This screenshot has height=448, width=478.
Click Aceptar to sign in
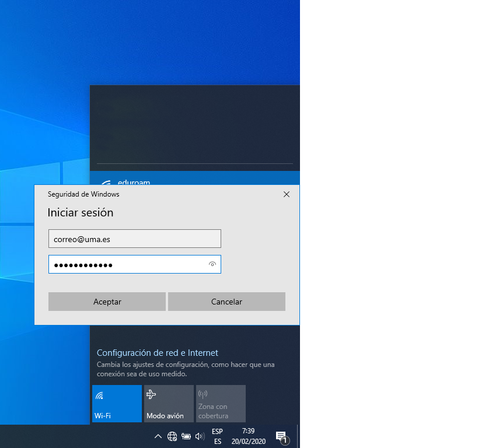click(107, 302)
